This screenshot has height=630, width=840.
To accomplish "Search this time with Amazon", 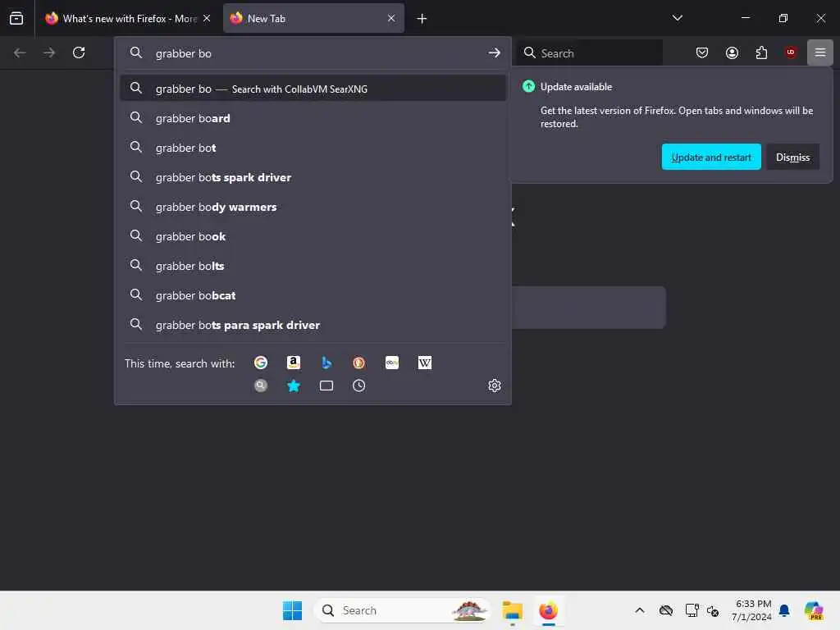I will (x=293, y=363).
